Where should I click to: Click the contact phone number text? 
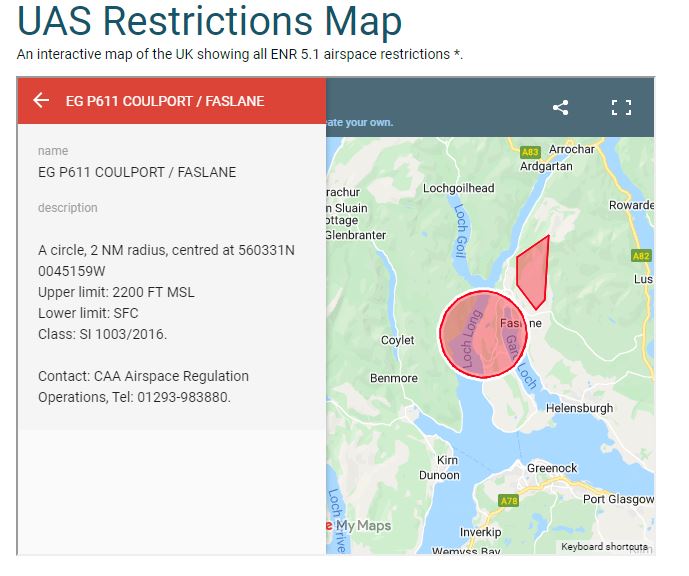click(x=184, y=397)
